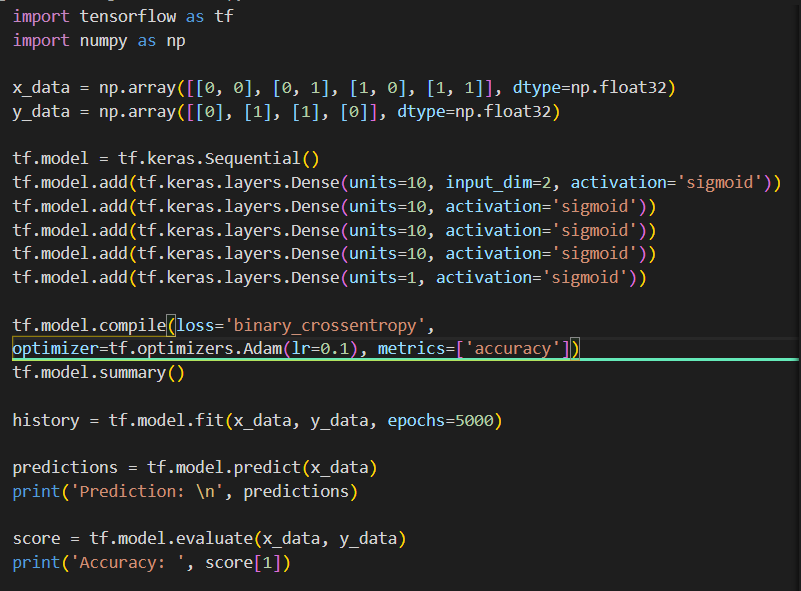Click the 'Accuracy: ' string
This screenshot has height=591, width=801.
[x=127, y=562]
